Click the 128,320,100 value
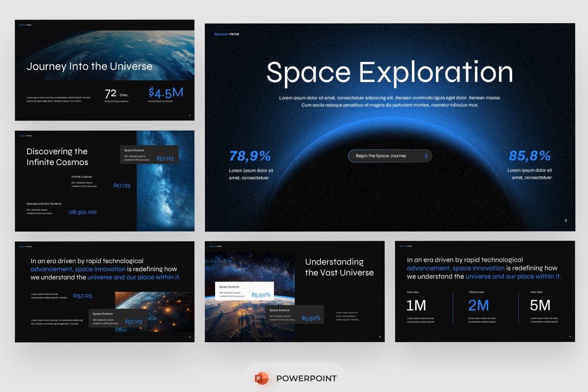The height and width of the screenshot is (392, 588). (82, 212)
